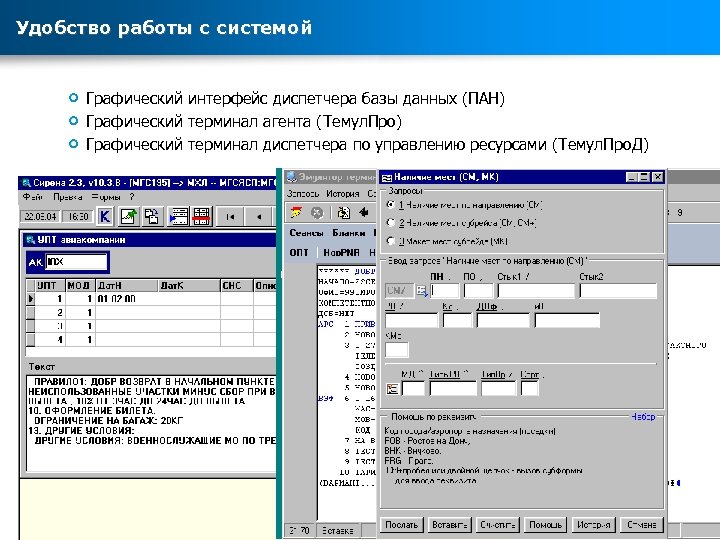The height and width of the screenshot is (540, 720).
Task: Go to previous record navigation arrow
Action: [x=259, y=216]
